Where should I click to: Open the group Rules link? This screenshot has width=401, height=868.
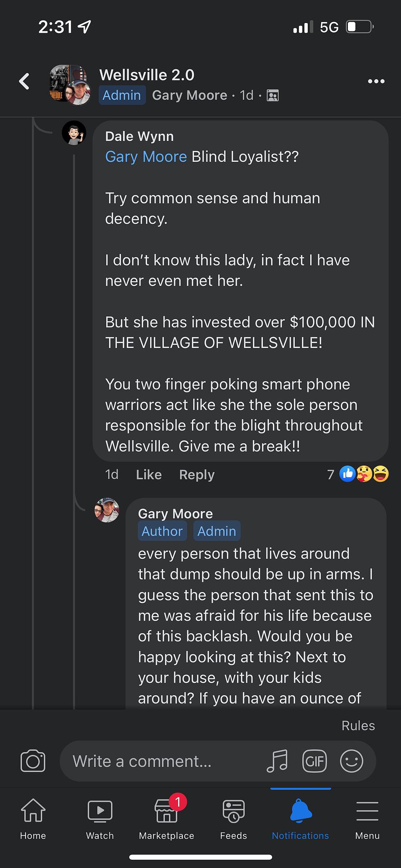point(358,725)
